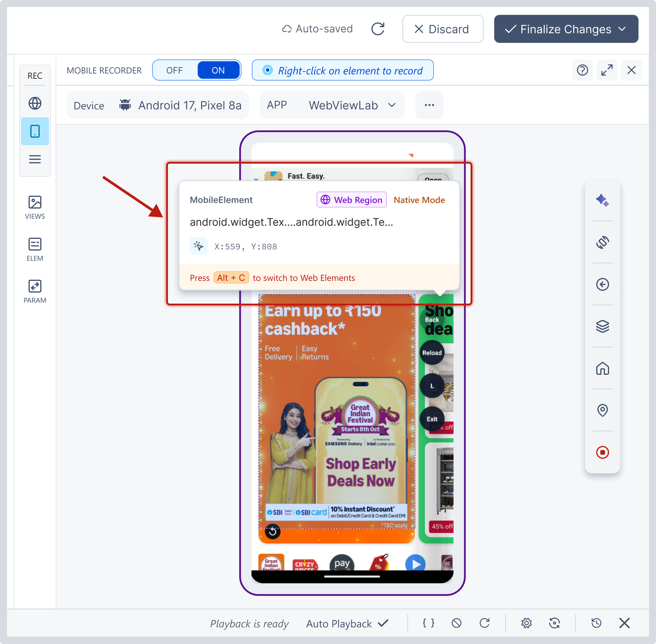The image size is (656, 644).
Task: Open the web recorder globe icon
Action: (x=35, y=103)
